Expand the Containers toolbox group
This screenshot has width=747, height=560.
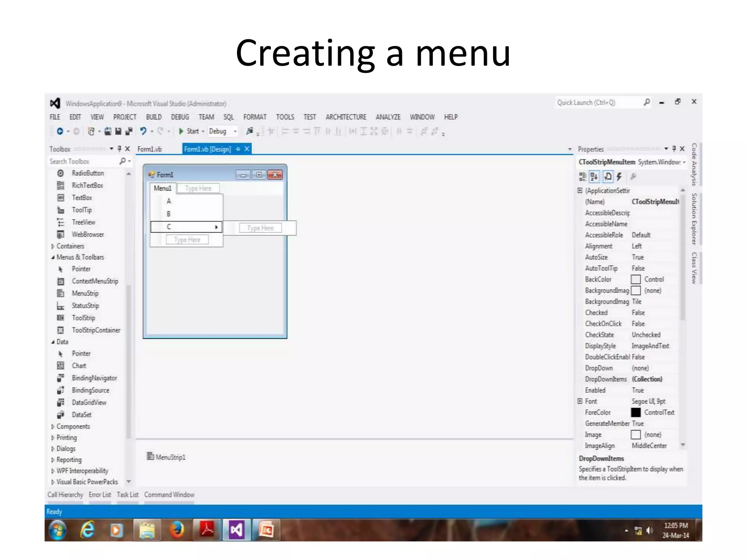pos(53,246)
